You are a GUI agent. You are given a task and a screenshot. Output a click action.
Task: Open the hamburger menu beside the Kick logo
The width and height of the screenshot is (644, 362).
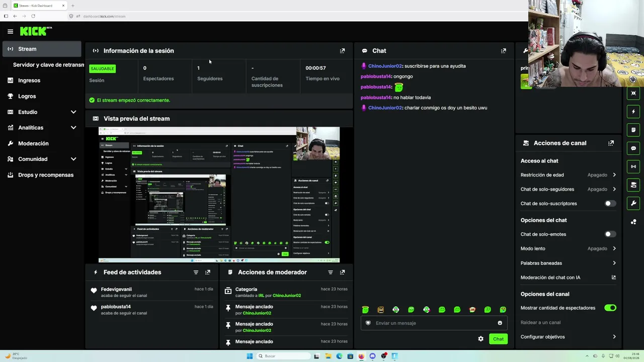(x=10, y=31)
